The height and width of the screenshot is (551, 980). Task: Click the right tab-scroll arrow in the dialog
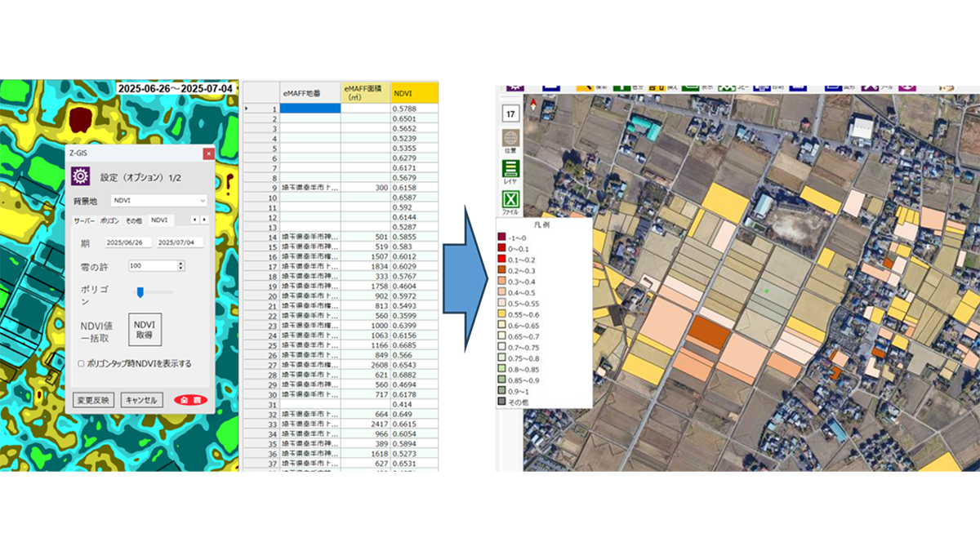(204, 220)
